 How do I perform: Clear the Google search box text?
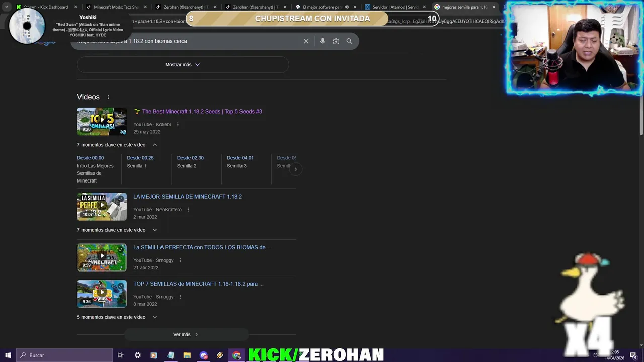306,41
